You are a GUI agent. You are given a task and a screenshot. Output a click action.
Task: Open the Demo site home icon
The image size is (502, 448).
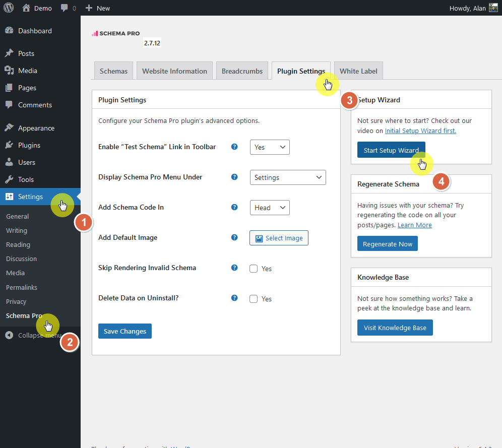[26, 8]
